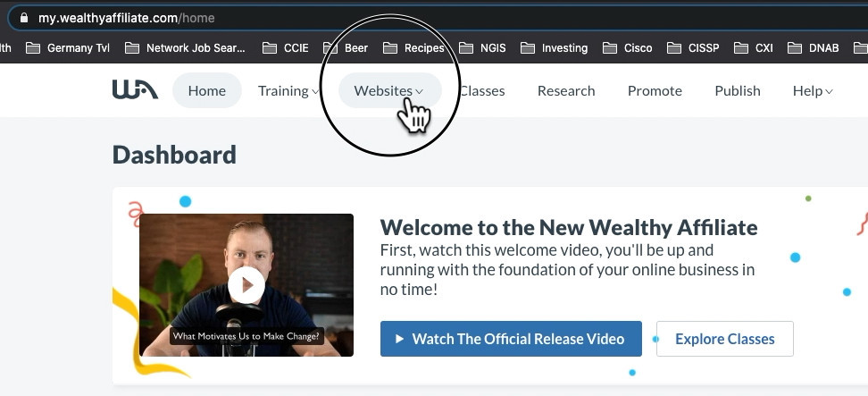Expand the Websites dropdown menu
The height and width of the screenshot is (396, 868).
[389, 90]
